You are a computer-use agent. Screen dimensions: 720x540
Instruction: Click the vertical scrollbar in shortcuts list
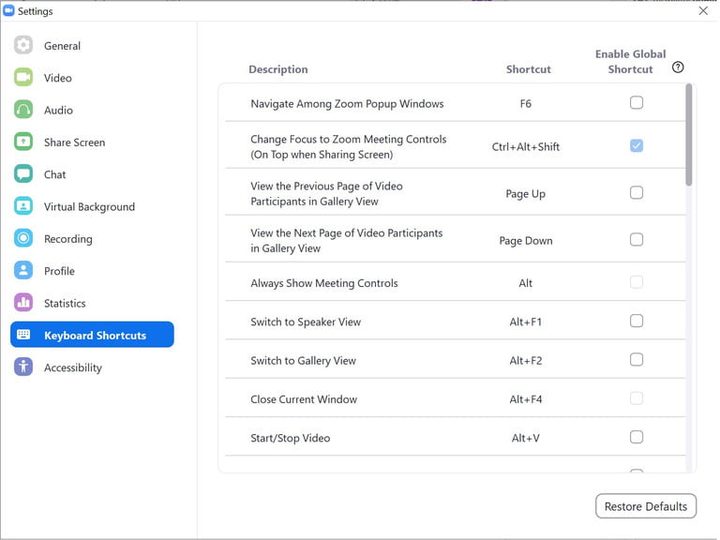click(688, 135)
